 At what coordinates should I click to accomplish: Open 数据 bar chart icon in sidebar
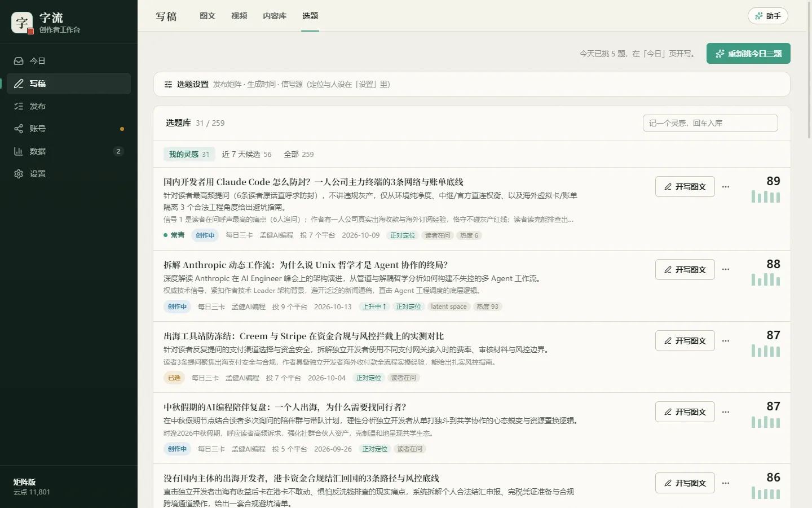click(x=19, y=151)
